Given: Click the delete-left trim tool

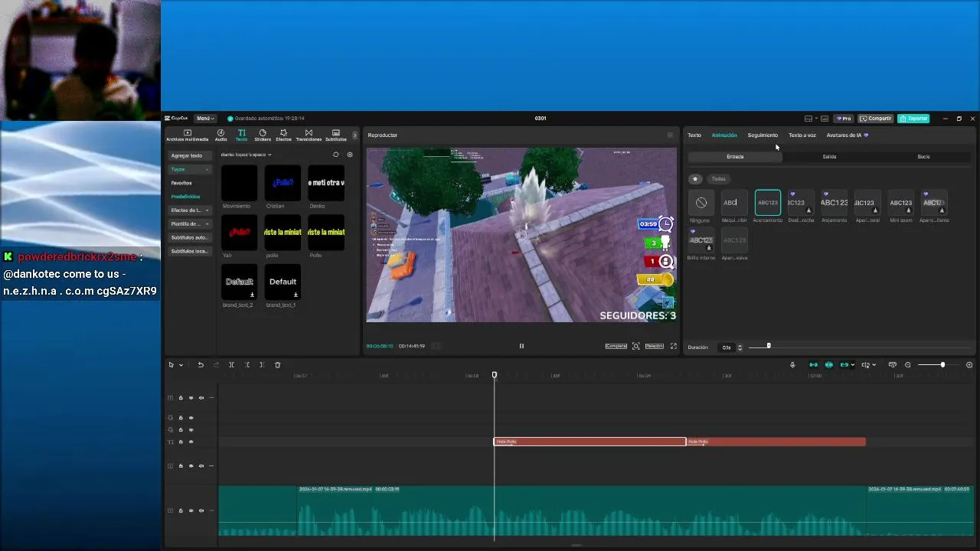Looking at the screenshot, I should (247, 365).
